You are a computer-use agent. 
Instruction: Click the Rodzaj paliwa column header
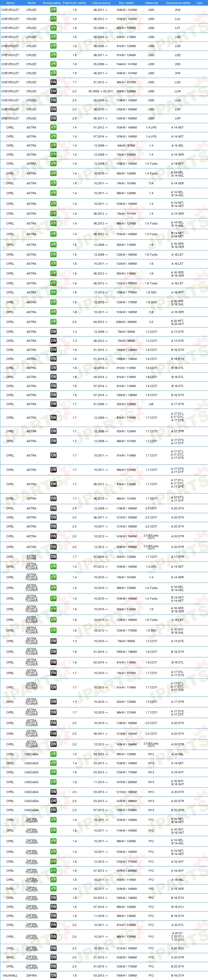(x=51, y=3)
